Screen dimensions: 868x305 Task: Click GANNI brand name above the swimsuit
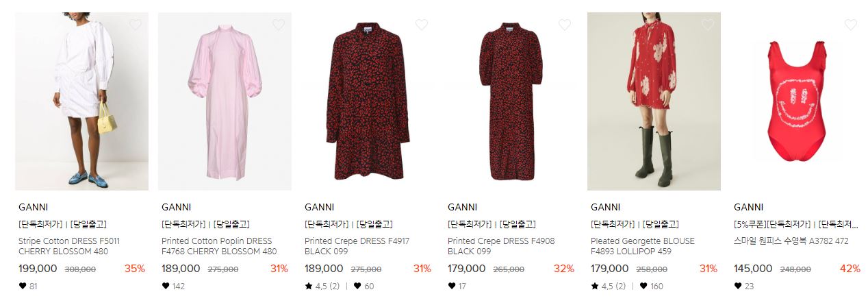click(748, 207)
